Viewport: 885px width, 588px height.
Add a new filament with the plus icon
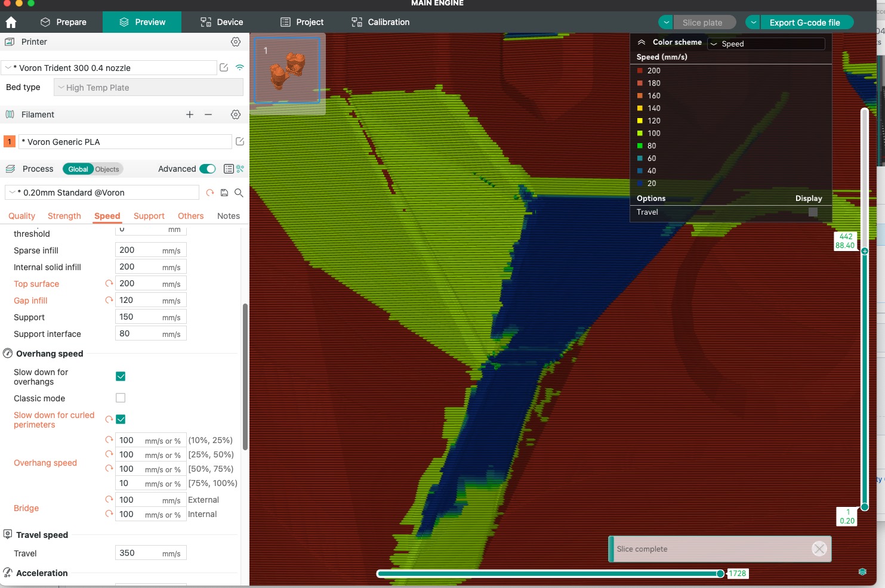click(x=189, y=114)
